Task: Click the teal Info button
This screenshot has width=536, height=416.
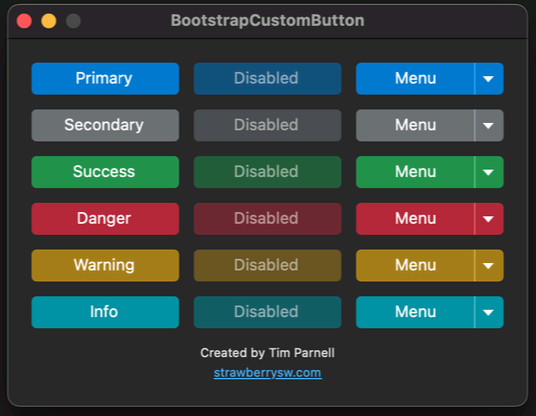Action: click(105, 312)
